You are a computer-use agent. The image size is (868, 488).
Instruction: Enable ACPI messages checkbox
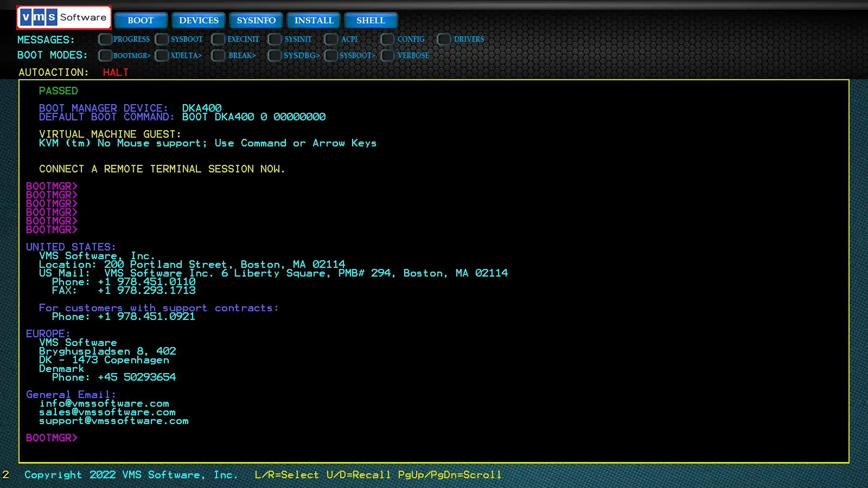pyautogui.click(x=331, y=39)
